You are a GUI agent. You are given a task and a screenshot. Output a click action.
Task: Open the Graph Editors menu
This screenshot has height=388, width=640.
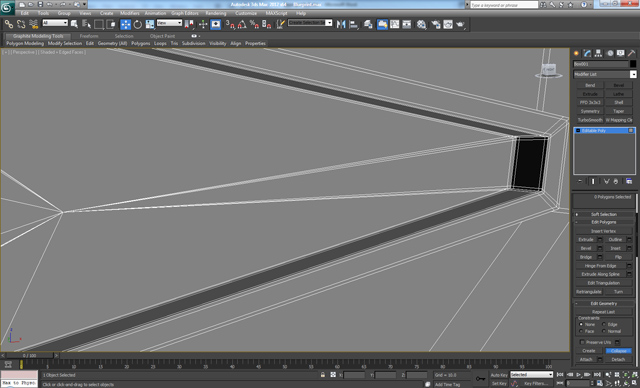[185, 13]
